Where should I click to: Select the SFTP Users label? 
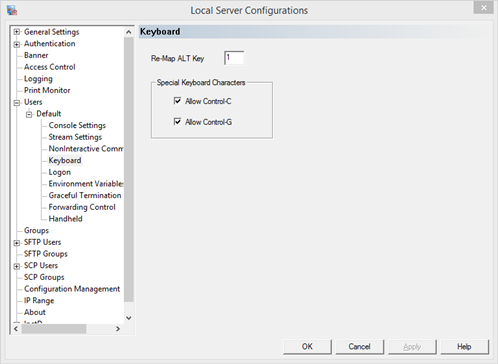pyautogui.click(x=42, y=242)
